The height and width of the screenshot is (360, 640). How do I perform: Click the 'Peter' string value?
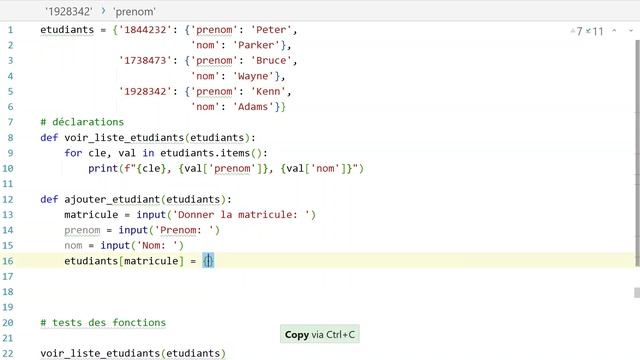tap(271, 30)
